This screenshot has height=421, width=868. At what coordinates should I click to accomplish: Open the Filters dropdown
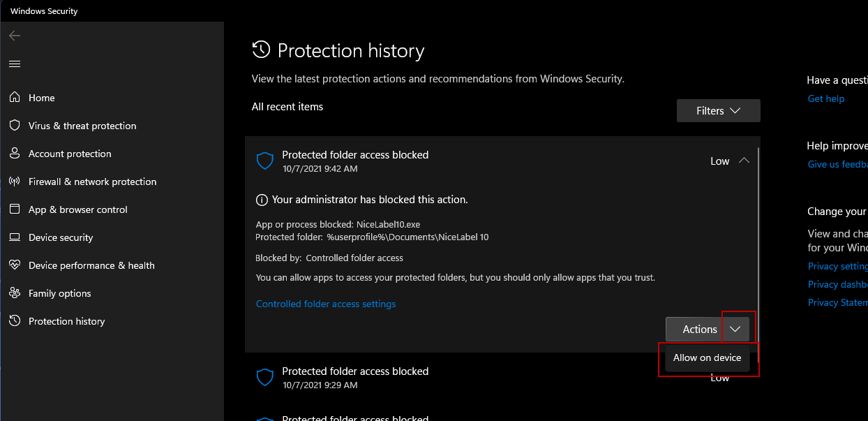[718, 111]
